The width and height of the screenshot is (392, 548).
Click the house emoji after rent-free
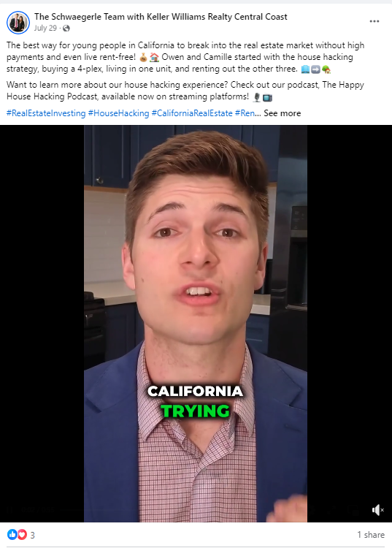pos(154,57)
